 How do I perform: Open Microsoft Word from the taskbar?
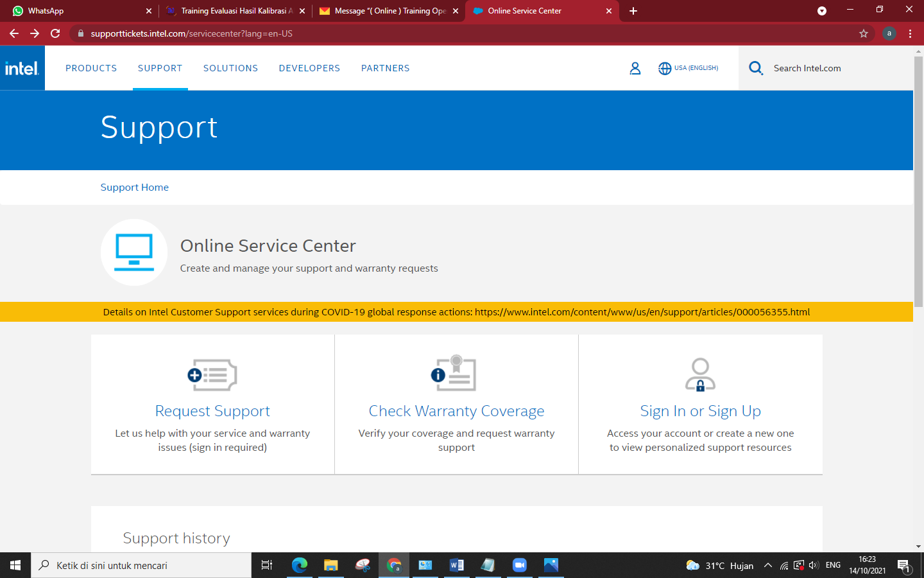456,565
